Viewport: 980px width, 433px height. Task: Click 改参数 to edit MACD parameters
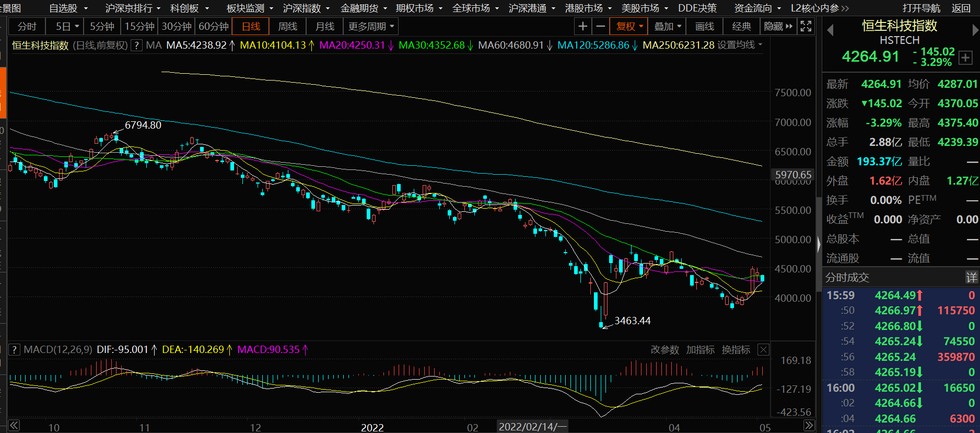pyautogui.click(x=664, y=350)
